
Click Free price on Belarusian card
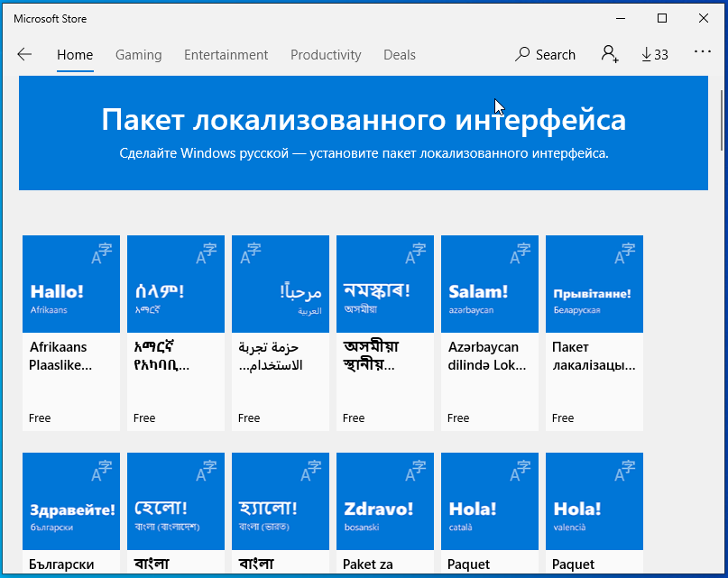[x=563, y=417]
